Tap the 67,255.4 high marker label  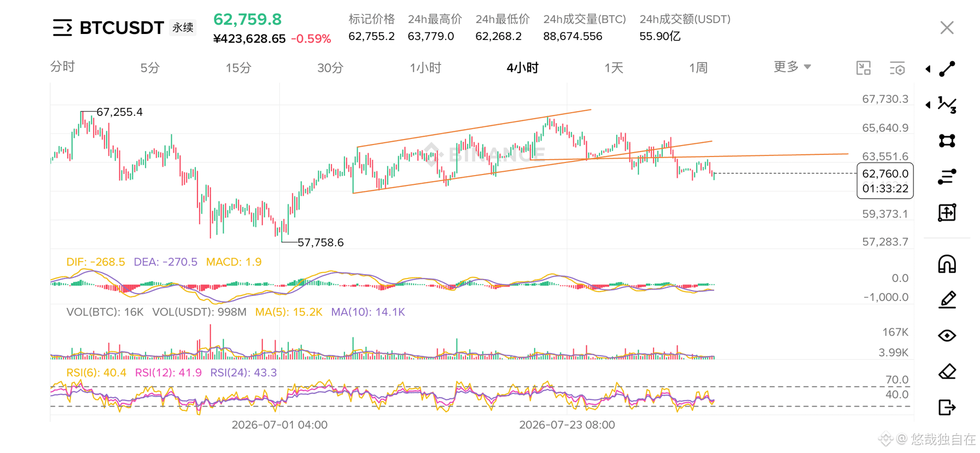pos(119,112)
